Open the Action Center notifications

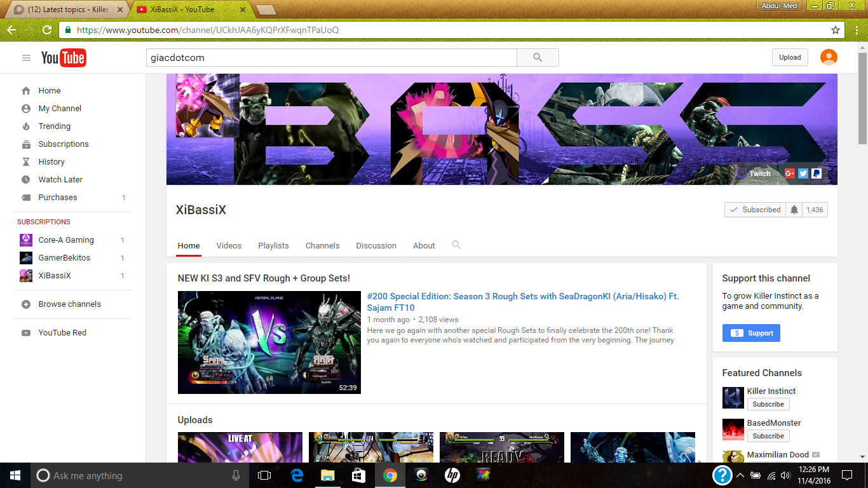[847, 475]
